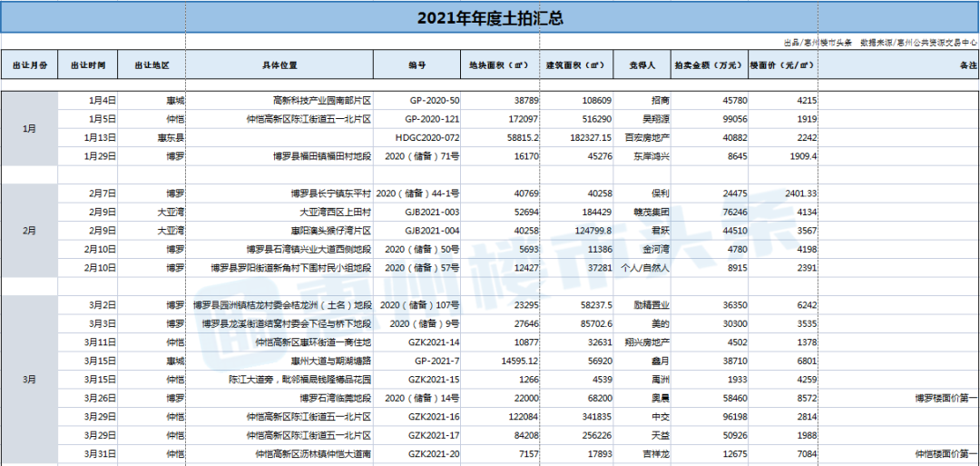Click code cell GZK2021-15
Viewport: 980px width, 466px height.
[417, 380]
